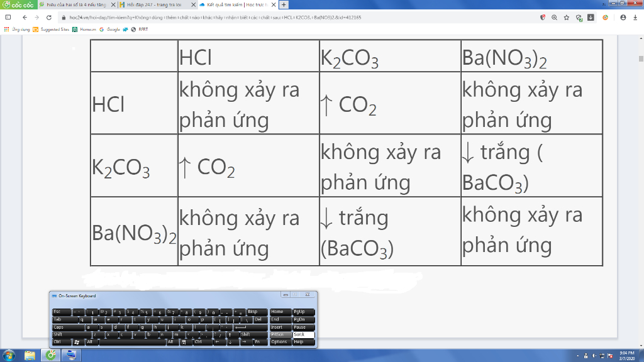
Task: Click the '↓ trắng (BaCO3)' cell in K2CO3 row
Action: tap(532, 166)
